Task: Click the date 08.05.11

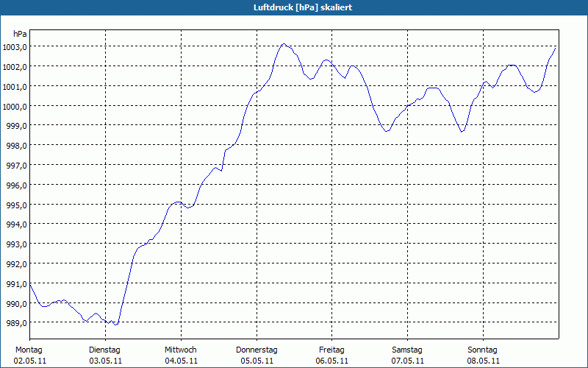Action: [x=483, y=361]
